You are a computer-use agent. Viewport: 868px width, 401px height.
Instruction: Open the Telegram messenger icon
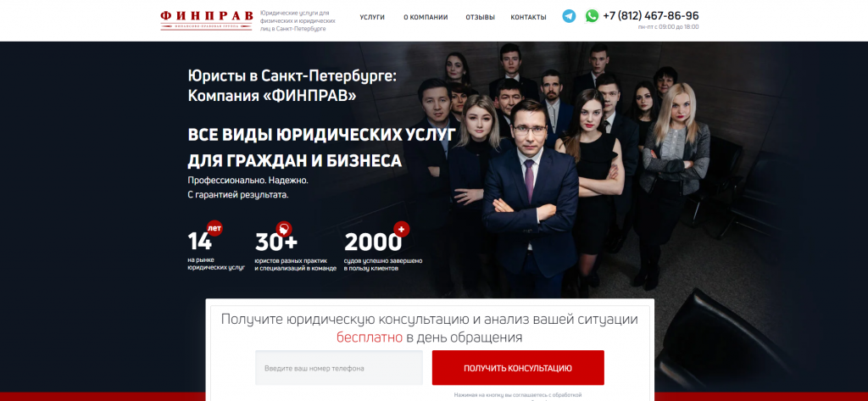click(x=569, y=16)
